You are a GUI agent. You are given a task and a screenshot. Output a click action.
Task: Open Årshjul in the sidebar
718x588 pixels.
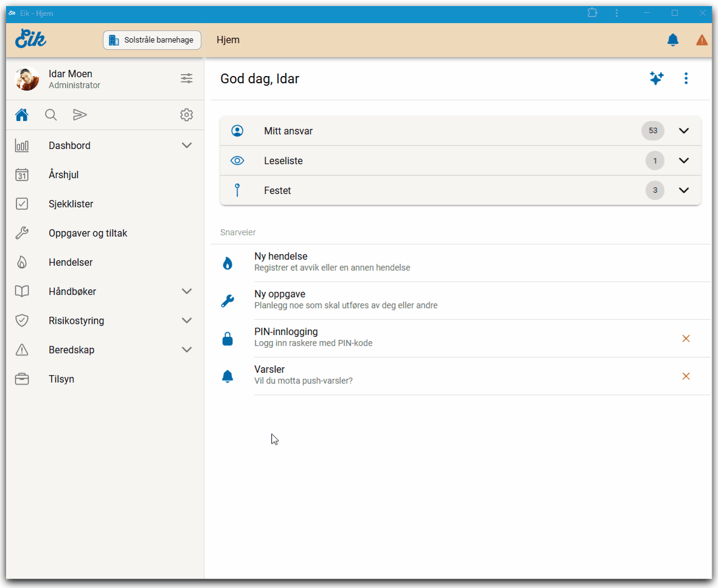pos(64,175)
